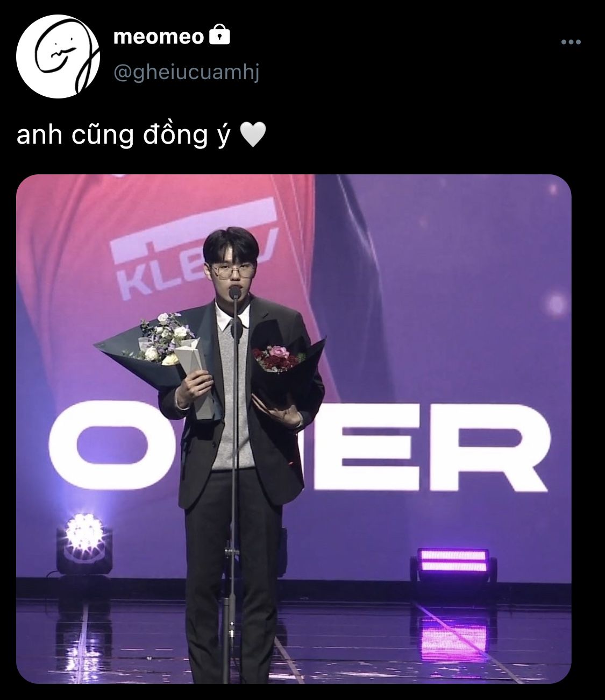605x700 pixels.
Task: Click the tweet text "anh cũng đồng ý"
Action: coord(124,135)
